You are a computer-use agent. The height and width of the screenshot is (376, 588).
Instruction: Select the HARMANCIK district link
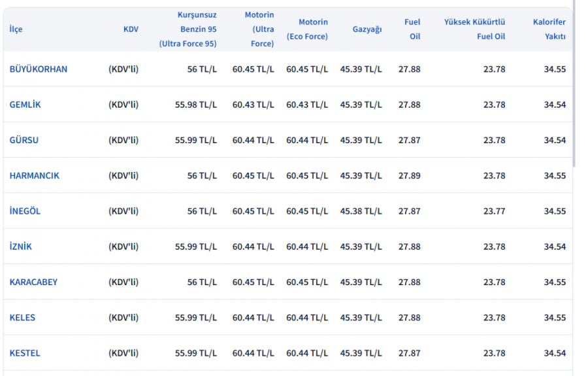tap(34, 176)
